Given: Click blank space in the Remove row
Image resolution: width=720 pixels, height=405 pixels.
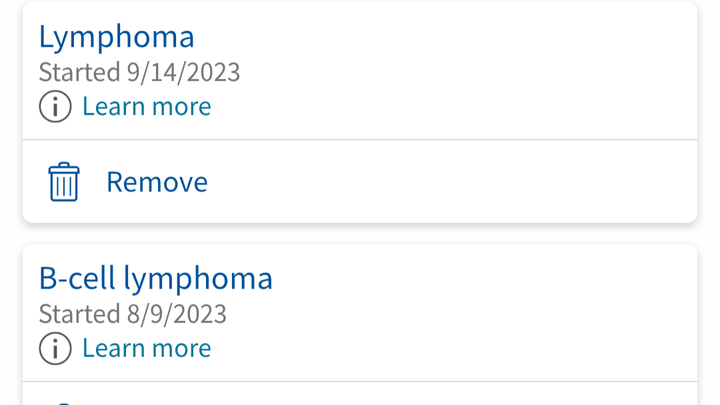Looking at the screenshot, I should coord(450,182).
